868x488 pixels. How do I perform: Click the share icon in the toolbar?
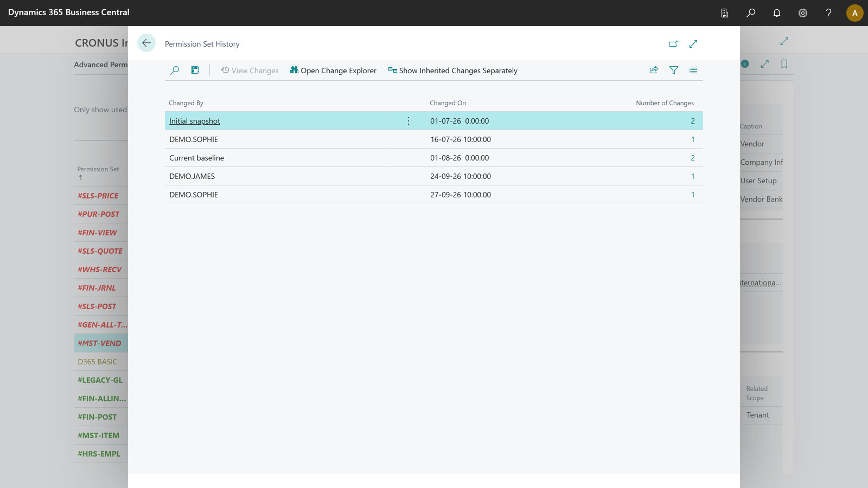coord(654,70)
